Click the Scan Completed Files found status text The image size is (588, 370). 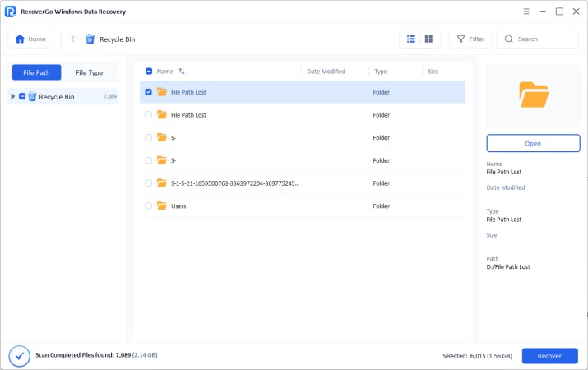pyautogui.click(x=96, y=355)
